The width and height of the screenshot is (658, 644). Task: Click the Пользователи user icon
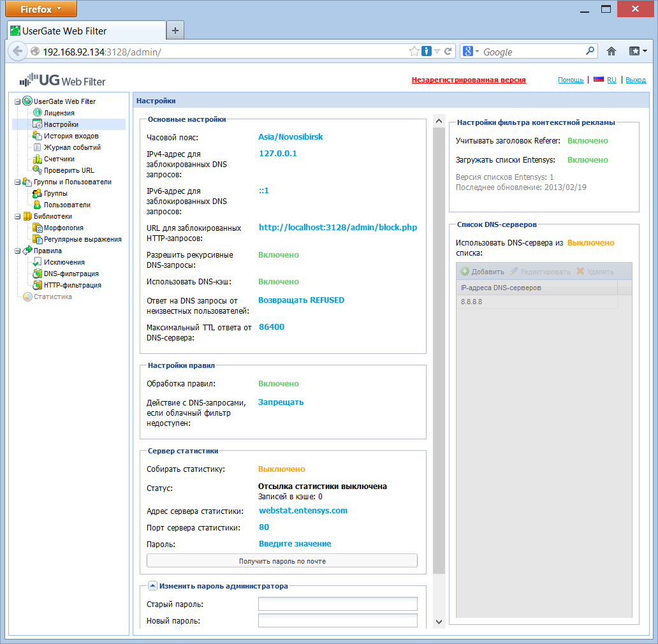[38, 204]
